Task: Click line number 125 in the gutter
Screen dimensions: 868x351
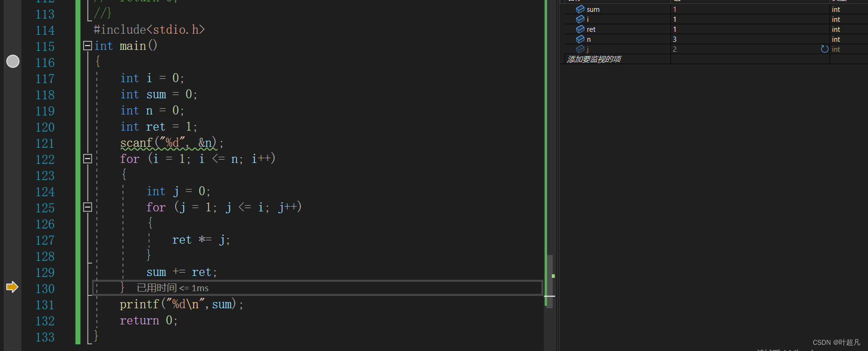Action: (45, 208)
